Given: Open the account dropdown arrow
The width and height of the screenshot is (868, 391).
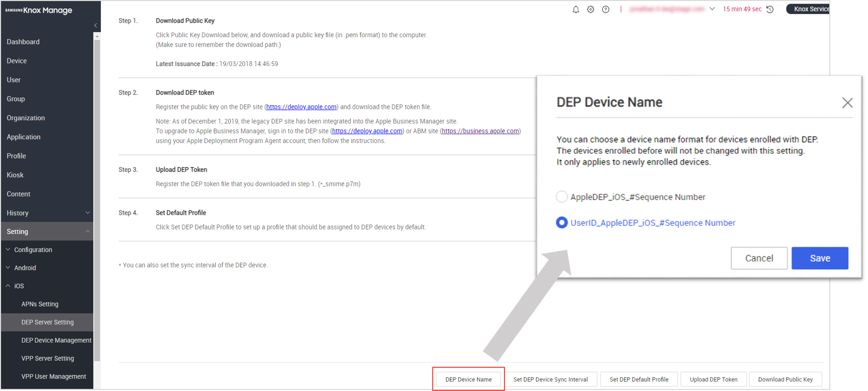Looking at the screenshot, I should point(712,9).
